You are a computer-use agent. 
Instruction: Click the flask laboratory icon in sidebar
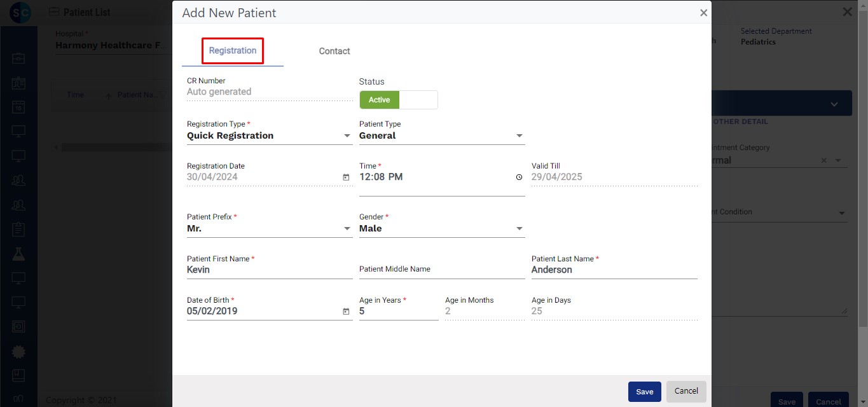click(18, 254)
